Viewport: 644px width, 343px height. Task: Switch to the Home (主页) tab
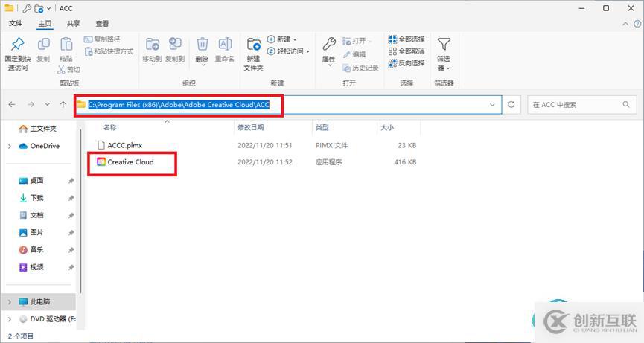(x=45, y=23)
